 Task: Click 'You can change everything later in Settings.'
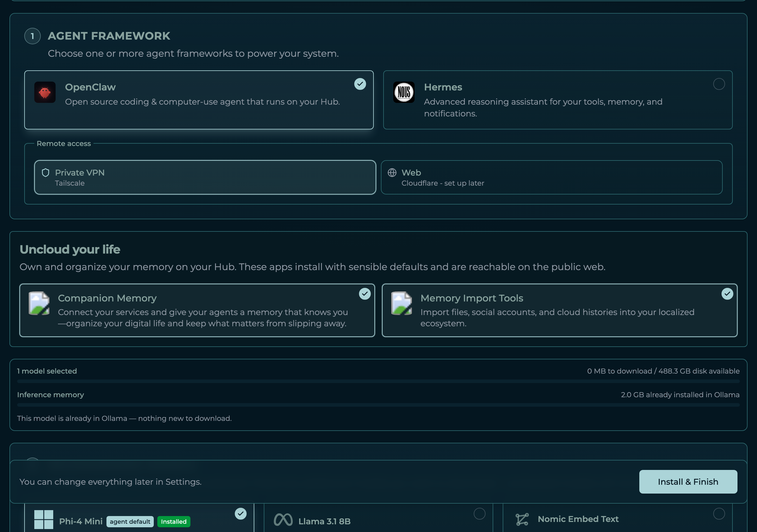111,482
